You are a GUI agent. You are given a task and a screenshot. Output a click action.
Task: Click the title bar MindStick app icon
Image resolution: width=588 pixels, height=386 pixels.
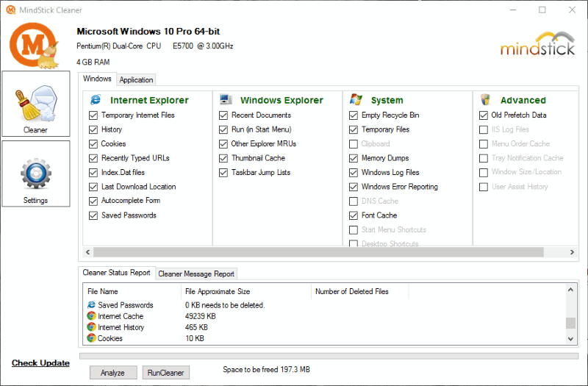[11, 10]
